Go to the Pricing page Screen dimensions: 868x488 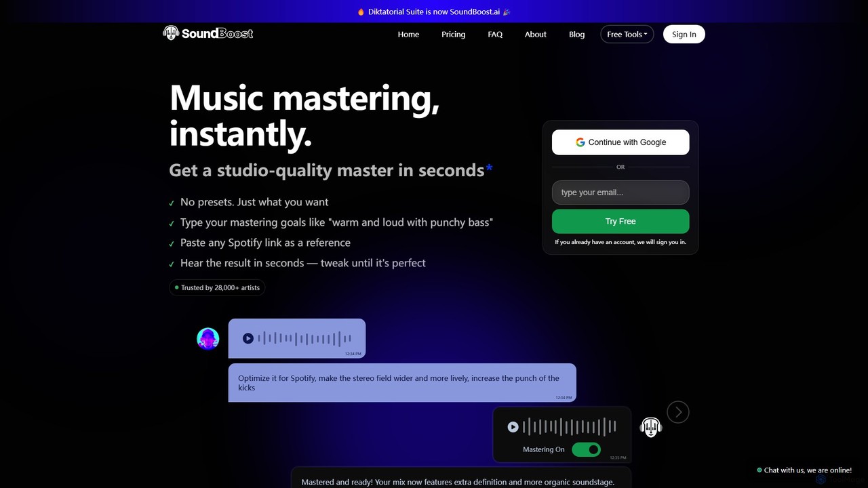pos(453,35)
